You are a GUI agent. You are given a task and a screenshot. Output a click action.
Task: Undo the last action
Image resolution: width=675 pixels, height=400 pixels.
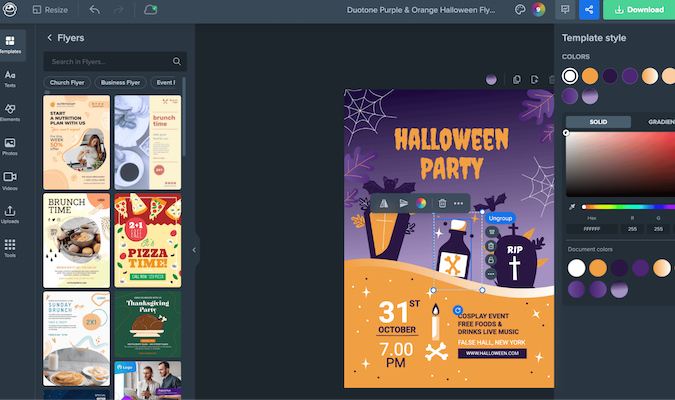[x=94, y=9]
